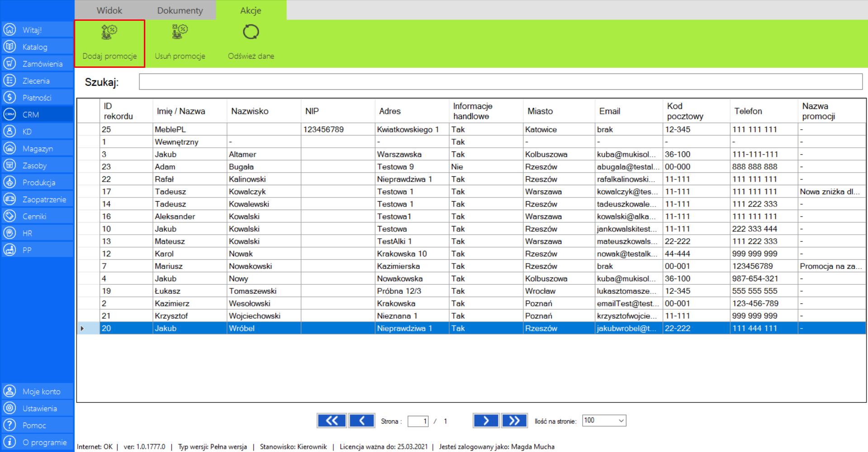Select the MeblePL row name cell
The image size is (868, 452).
[x=190, y=129]
